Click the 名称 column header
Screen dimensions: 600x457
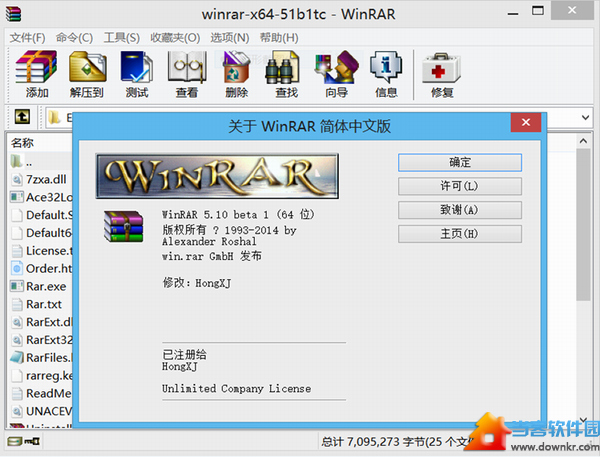(x=22, y=143)
